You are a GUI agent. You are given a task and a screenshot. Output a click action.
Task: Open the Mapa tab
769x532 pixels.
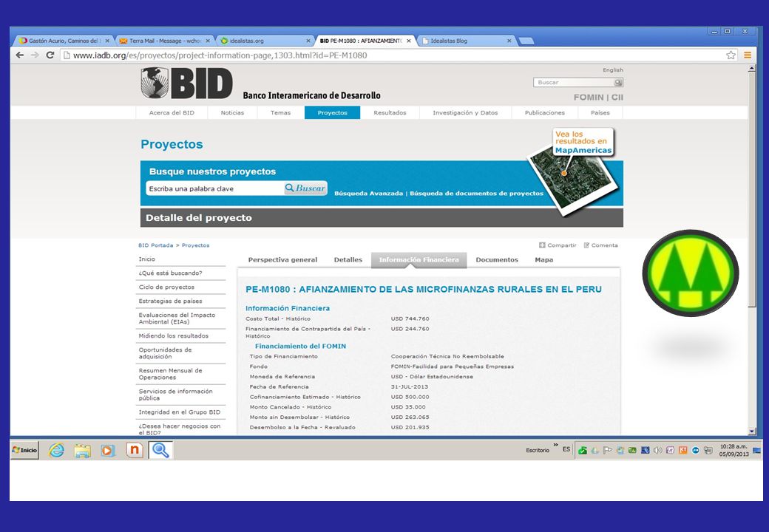[x=544, y=260]
